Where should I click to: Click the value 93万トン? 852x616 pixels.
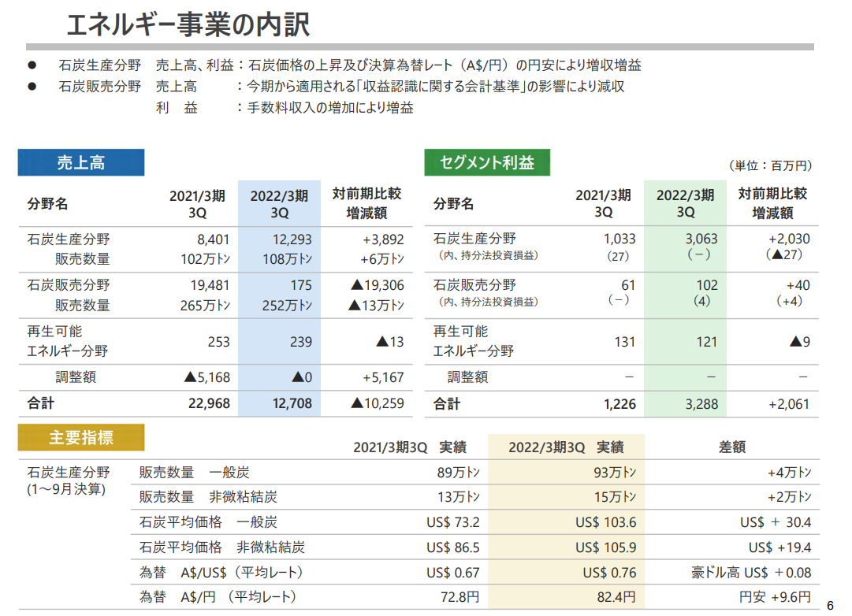[x=615, y=473]
